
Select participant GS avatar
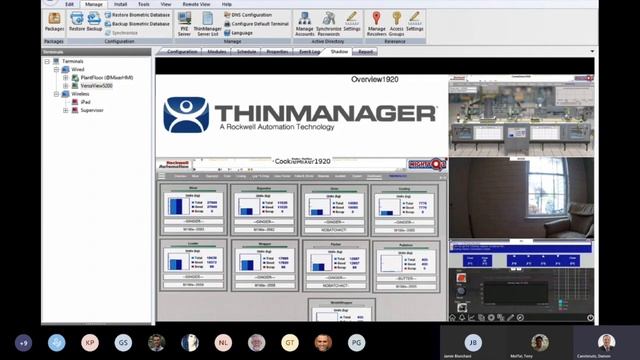123,343
